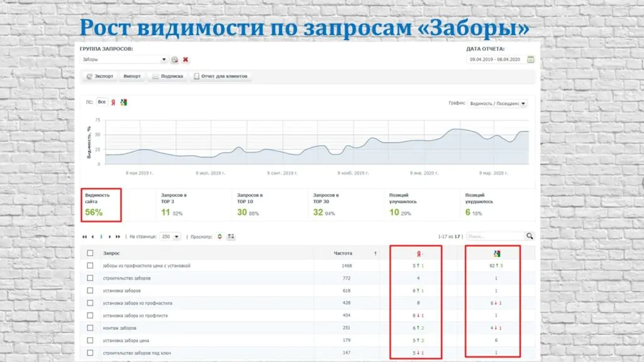Screen dimensions: 644x362
Task: Click the Позиций ухудшилось stat
Action: coord(479,204)
